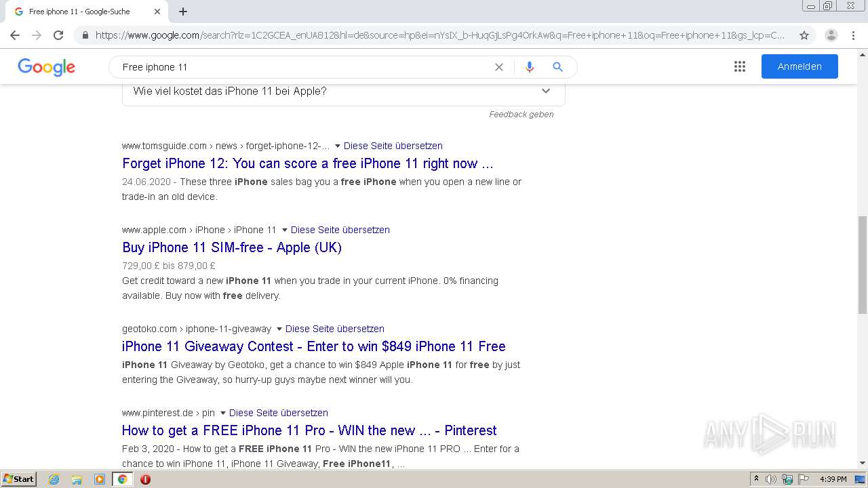Open the file explorer taskbar icon
Image resolution: width=868 pixels, height=488 pixels.
pyautogui.click(x=77, y=479)
